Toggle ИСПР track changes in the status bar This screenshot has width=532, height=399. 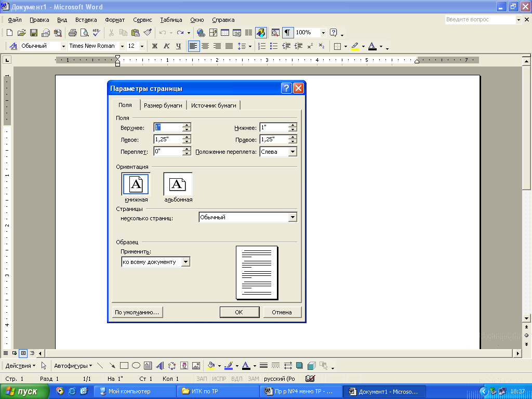pos(219,379)
